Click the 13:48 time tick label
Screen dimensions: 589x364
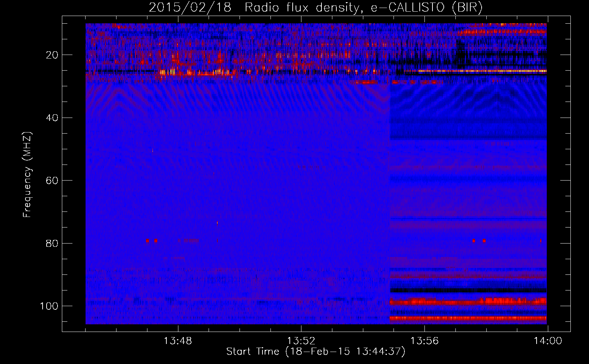click(178, 341)
